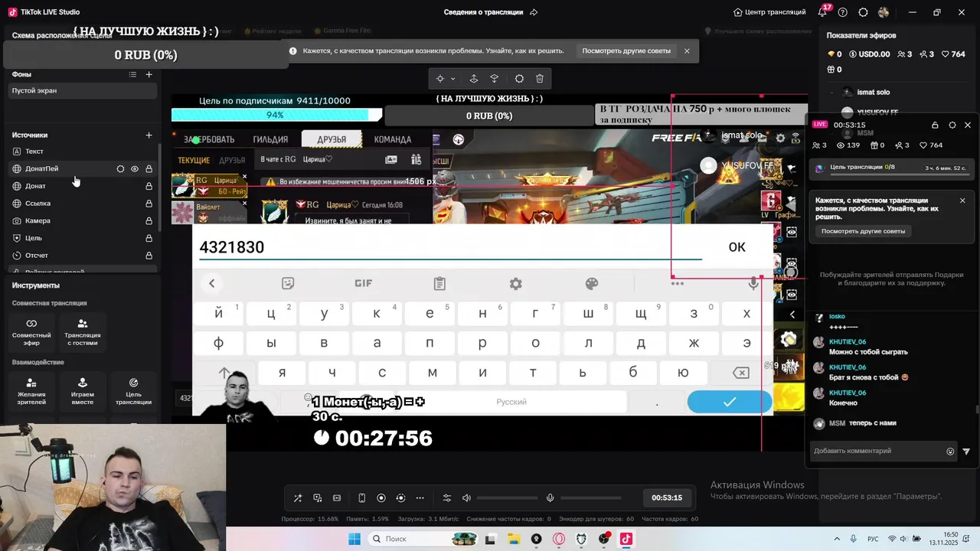Click the 00:53:15 stream timer button
980x551 pixels.
tap(667, 497)
